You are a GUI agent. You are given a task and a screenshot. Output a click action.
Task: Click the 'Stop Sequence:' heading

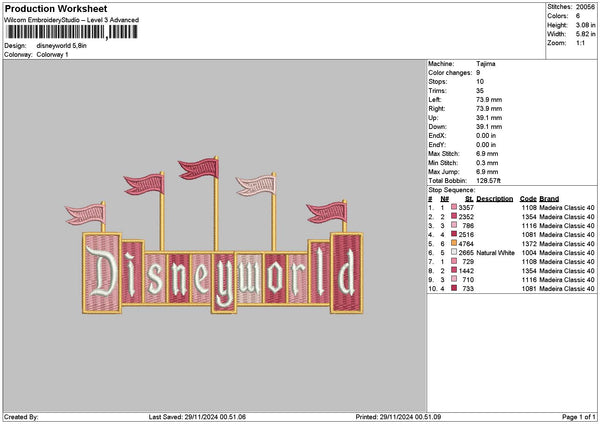pos(452,190)
